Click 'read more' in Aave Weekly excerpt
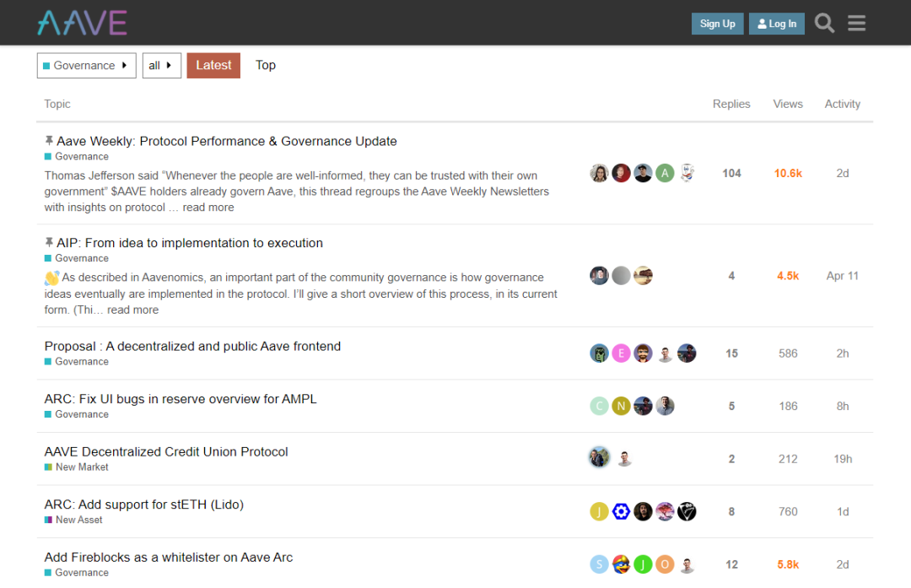 tap(208, 208)
